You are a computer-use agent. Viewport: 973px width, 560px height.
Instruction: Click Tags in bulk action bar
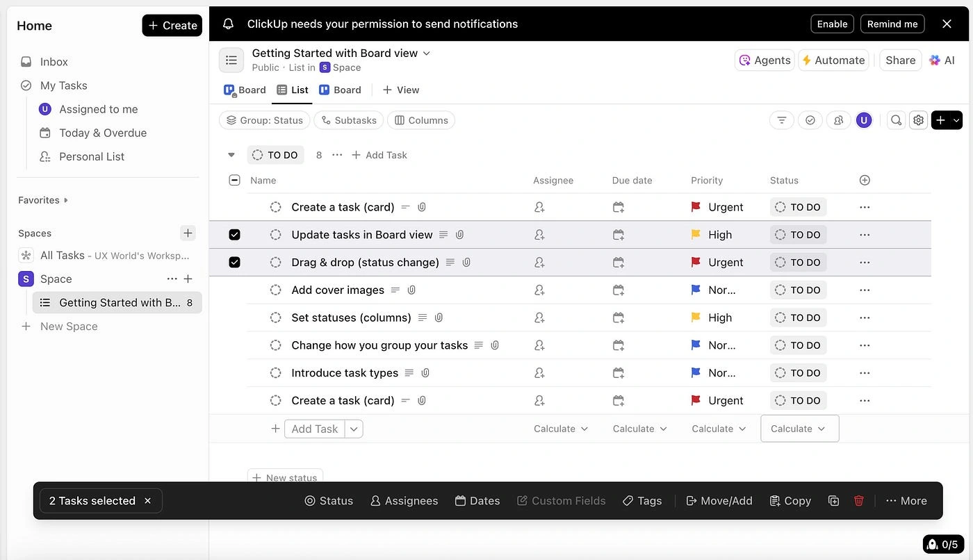point(642,500)
